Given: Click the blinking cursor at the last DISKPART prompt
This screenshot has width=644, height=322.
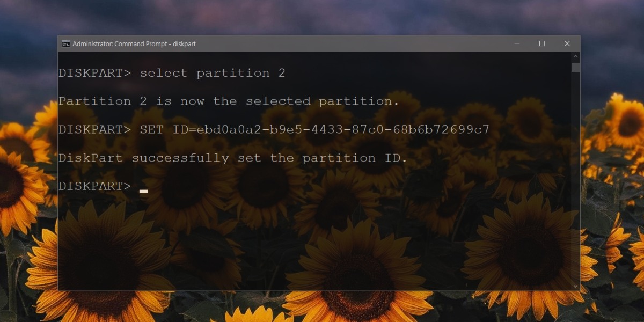Looking at the screenshot, I should coord(143,191).
